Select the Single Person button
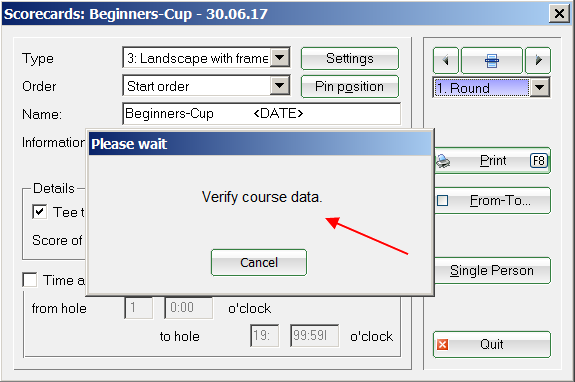The width and height of the screenshot is (575, 382). (492, 271)
